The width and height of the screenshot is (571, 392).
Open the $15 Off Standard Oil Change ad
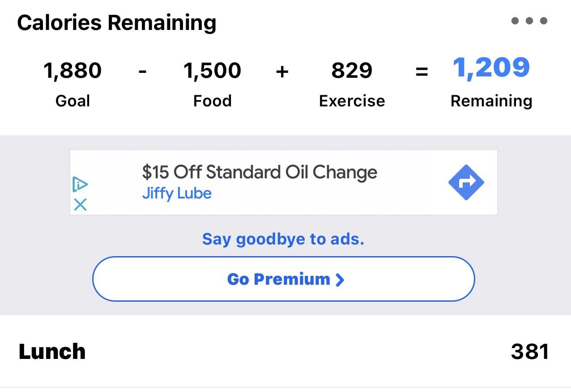click(260, 172)
